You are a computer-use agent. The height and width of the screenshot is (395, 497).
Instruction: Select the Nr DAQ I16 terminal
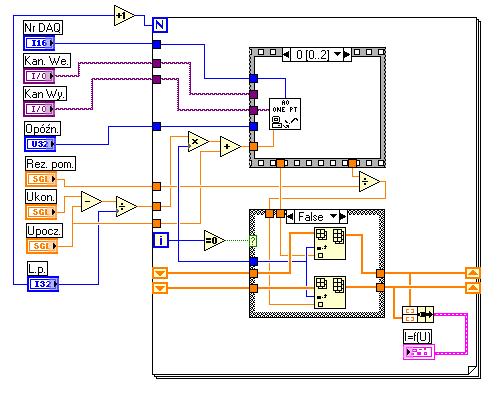39,43
